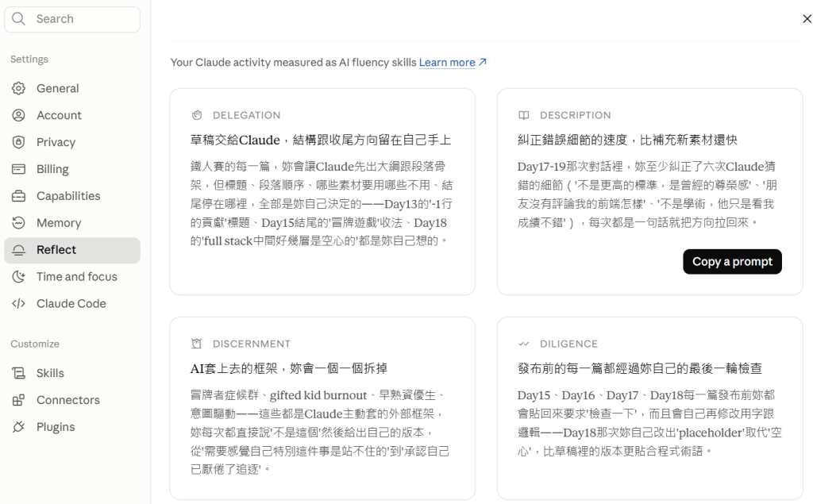Select the Time and focus moon icon
The width and height of the screenshot is (813, 504).
[x=19, y=277]
